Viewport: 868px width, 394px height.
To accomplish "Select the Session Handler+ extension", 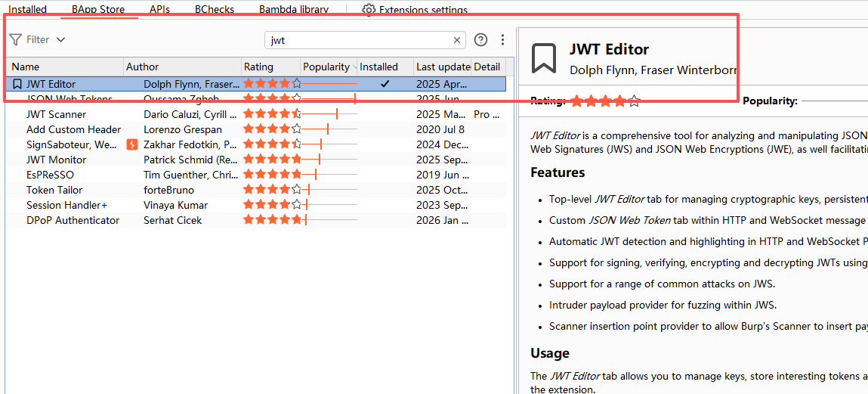I will (x=67, y=205).
